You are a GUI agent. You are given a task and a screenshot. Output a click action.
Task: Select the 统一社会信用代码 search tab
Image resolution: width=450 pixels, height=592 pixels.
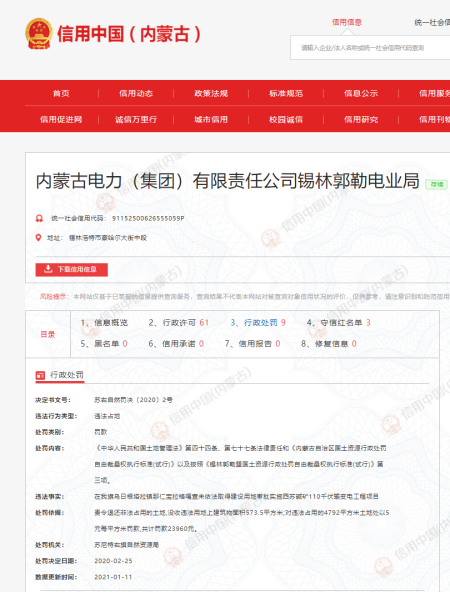(432, 22)
